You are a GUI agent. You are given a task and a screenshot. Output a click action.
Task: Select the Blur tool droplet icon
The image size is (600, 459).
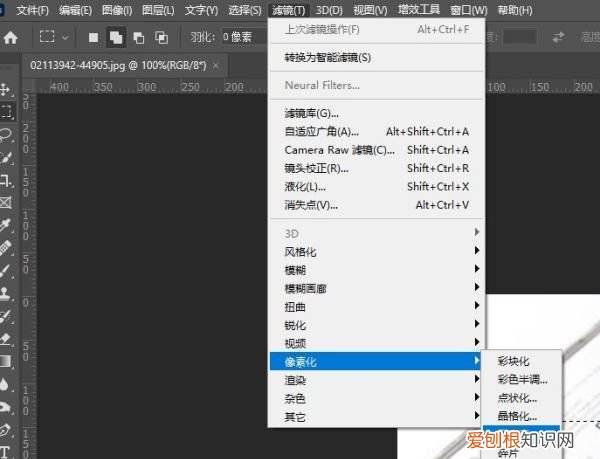pyautogui.click(x=5, y=384)
